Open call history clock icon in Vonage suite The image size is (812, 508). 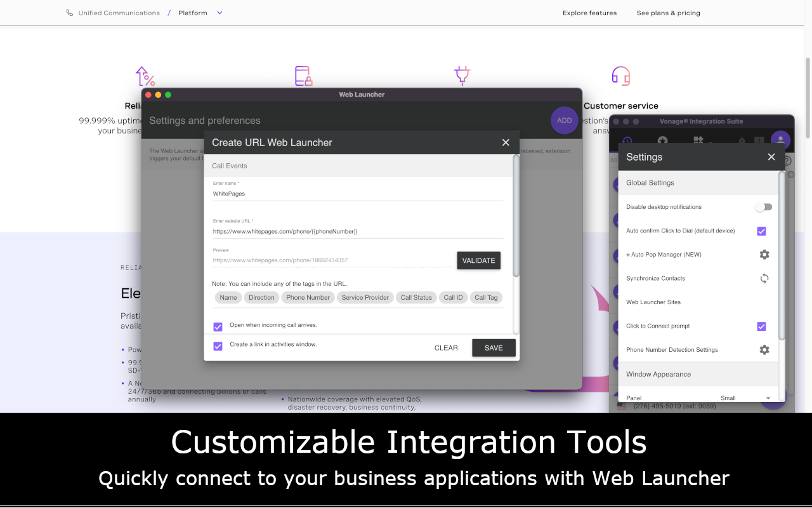click(x=627, y=141)
